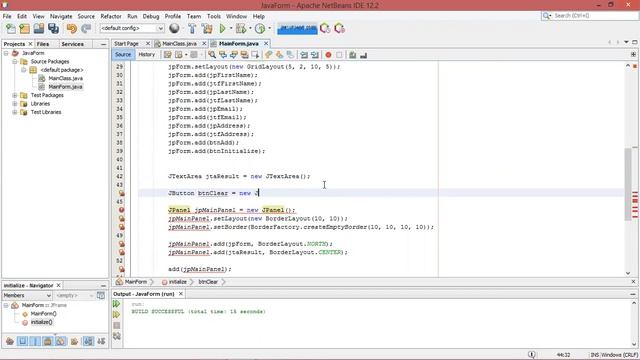The image size is (640, 360).
Task: Switch to the Start Page tab
Action: 127,44
